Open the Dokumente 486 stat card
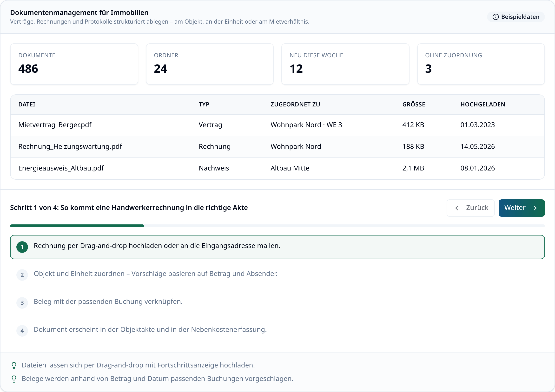The height and width of the screenshot is (392, 555). click(x=74, y=64)
